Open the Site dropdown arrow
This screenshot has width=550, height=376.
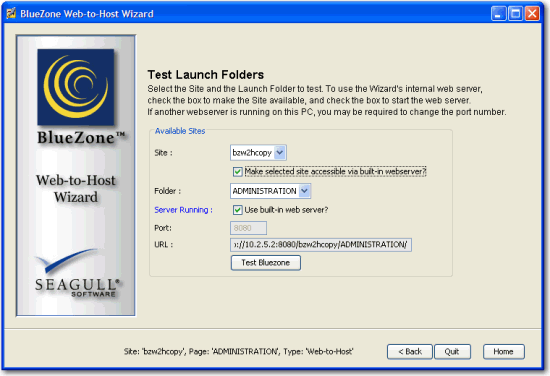[x=280, y=153]
